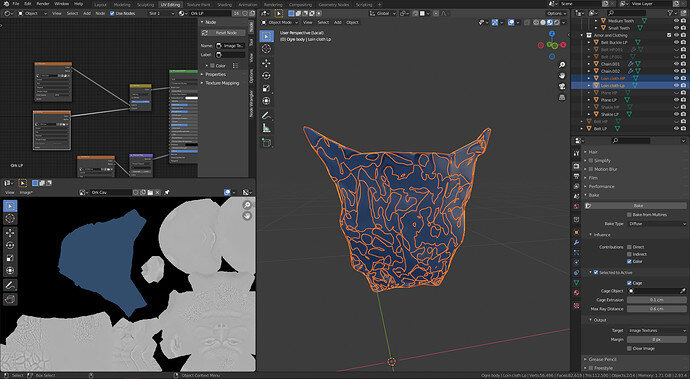Image resolution: width=690 pixels, height=379 pixels.
Task: Select the Move tool in UV editor
Action: [x=10, y=233]
